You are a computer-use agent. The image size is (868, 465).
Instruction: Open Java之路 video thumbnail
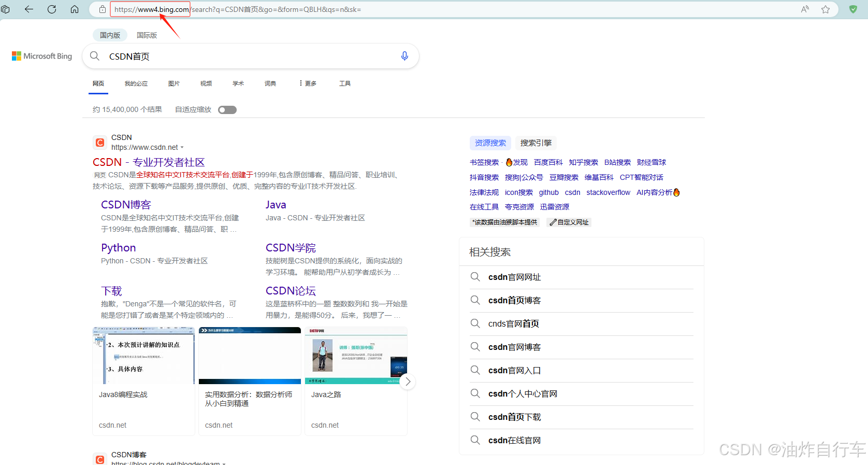coord(356,356)
